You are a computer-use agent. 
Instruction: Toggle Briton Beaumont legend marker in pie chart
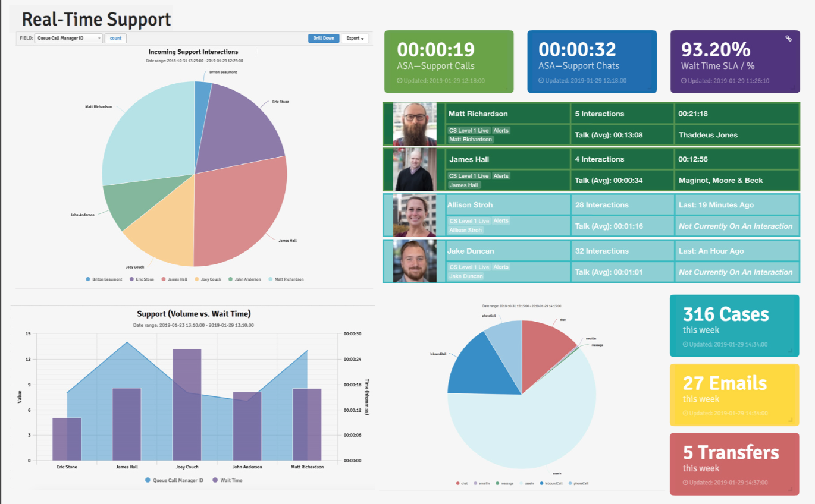[x=88, y=279]
